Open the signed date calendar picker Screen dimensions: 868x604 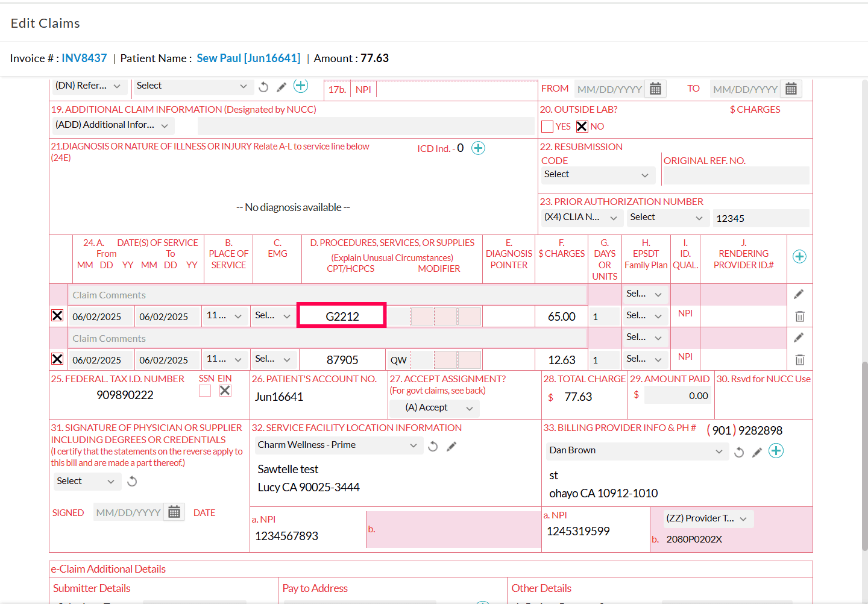click(x=174, y=512)
